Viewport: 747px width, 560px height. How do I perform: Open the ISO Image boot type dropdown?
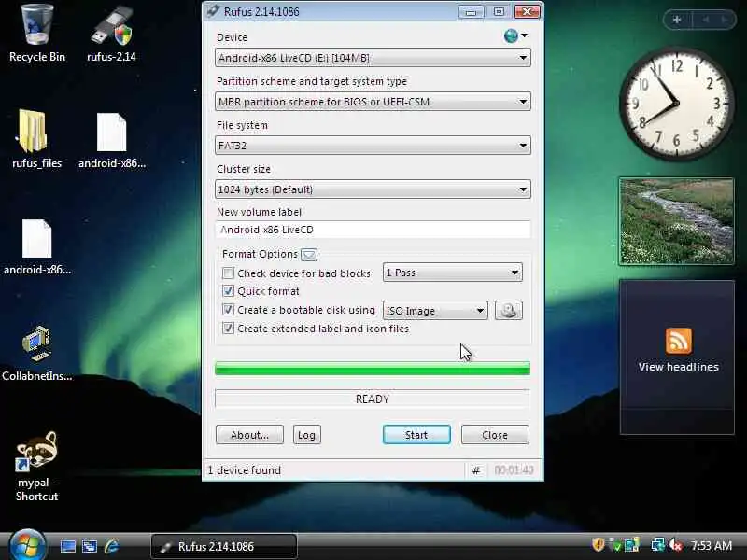pyautogui.click(x=435, y=311)
